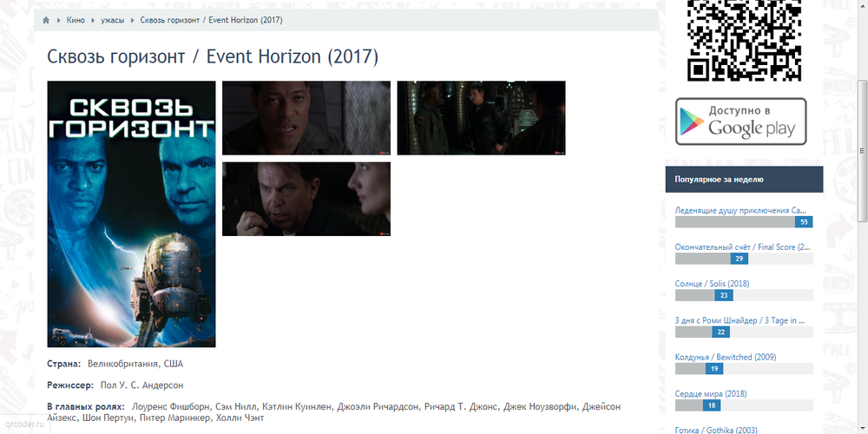
Task: Open Сердце мира (2018) link
Action: click(711, 393)
